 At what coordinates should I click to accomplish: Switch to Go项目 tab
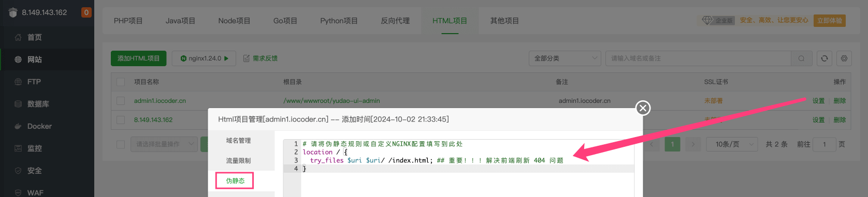[x=285, y=21]
